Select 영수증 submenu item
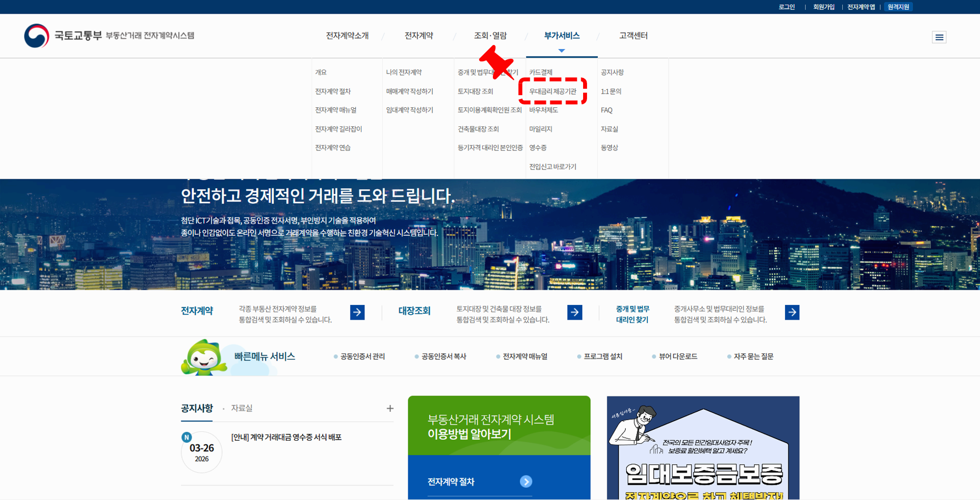The image size is (980, 500). click(x=538, y=148)
